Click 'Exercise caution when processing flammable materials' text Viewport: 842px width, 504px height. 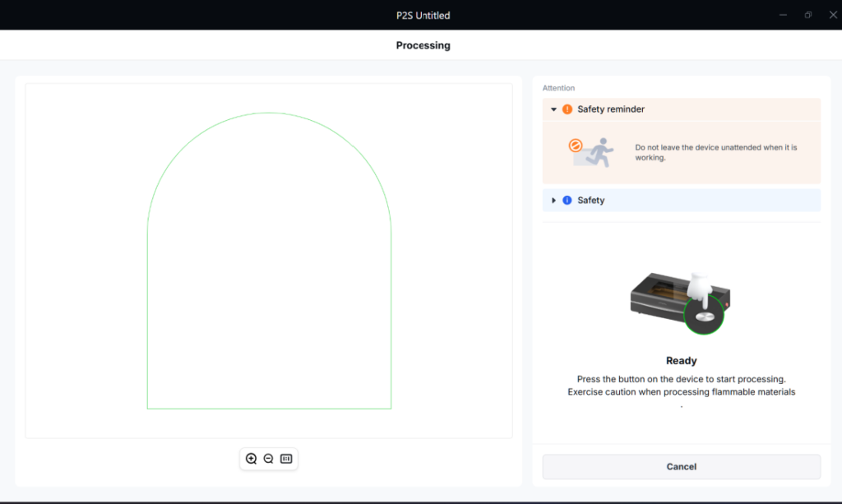pos(682,392)
